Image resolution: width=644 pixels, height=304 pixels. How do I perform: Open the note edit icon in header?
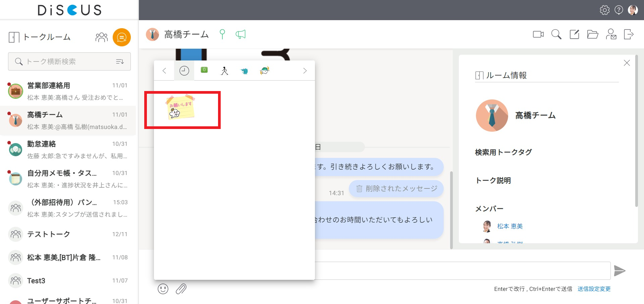pos(575,34)
